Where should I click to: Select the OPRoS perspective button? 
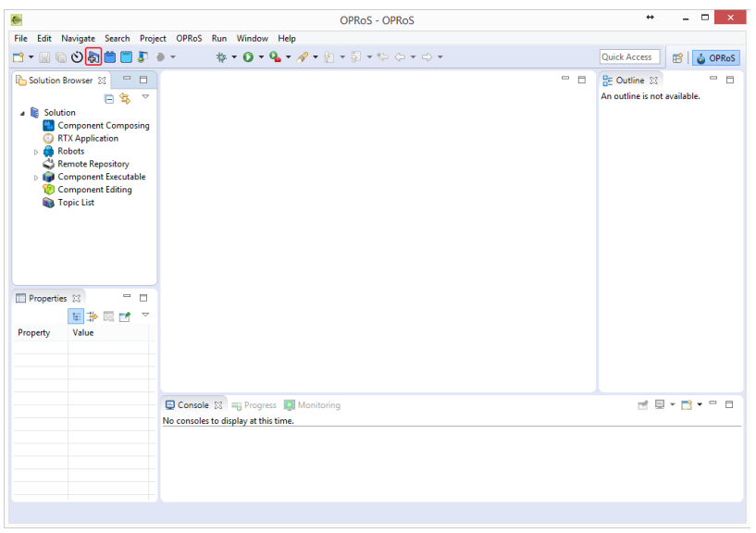pyautogui.click(x=716, y=58)
